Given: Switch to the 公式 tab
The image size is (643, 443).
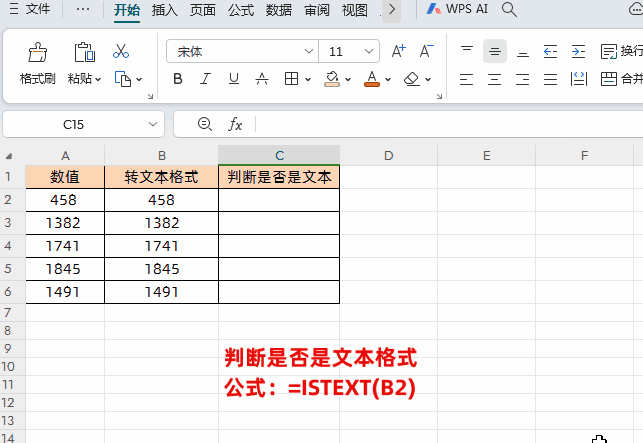Looking at the screenshot, I should pyautogui.click(x=241, y=10).
